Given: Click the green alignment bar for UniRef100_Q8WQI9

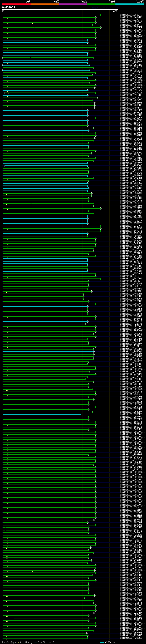Looking at the screenshot, I should tap(52, 15).
